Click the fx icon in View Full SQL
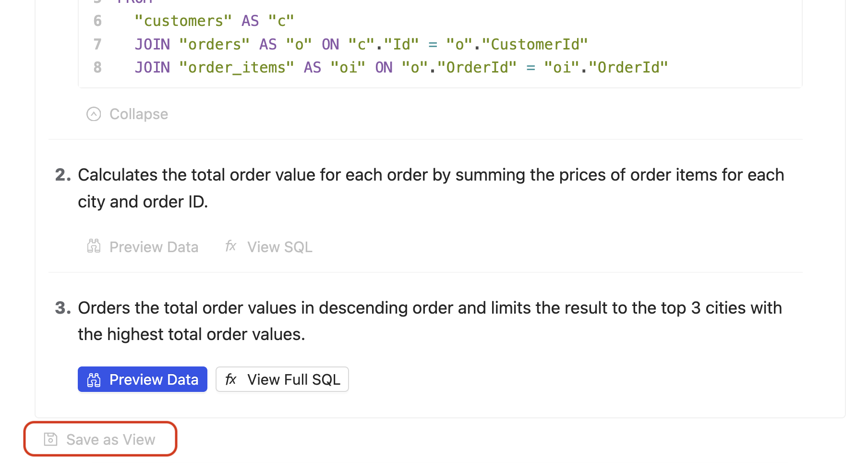868x463 pixels. 231,379
